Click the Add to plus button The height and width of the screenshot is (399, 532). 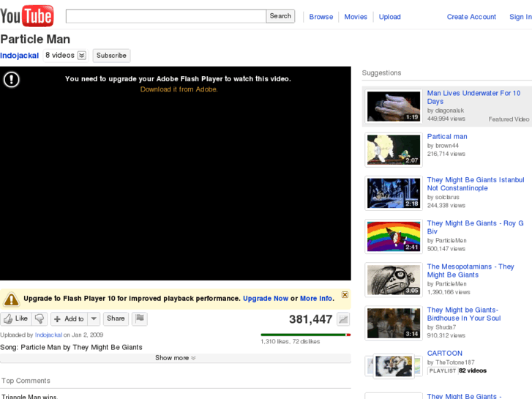70,319
